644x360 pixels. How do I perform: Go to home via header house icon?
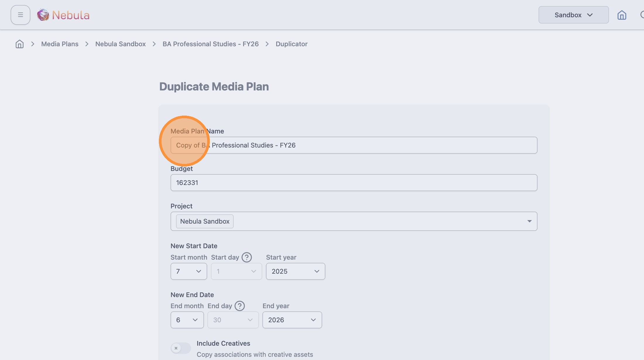(x=622, y=15)
